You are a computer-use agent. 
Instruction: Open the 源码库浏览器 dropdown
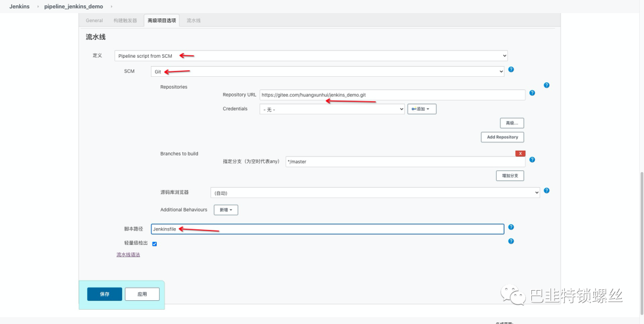tap(376, 192)
